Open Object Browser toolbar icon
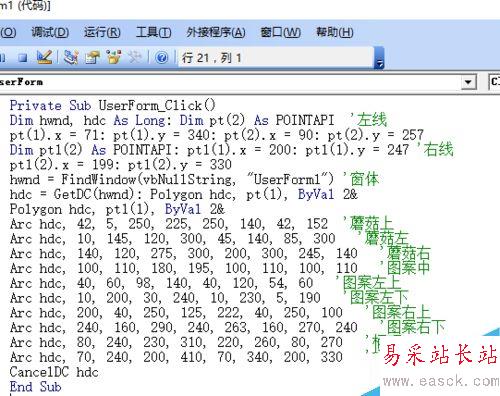 point(114,57)
